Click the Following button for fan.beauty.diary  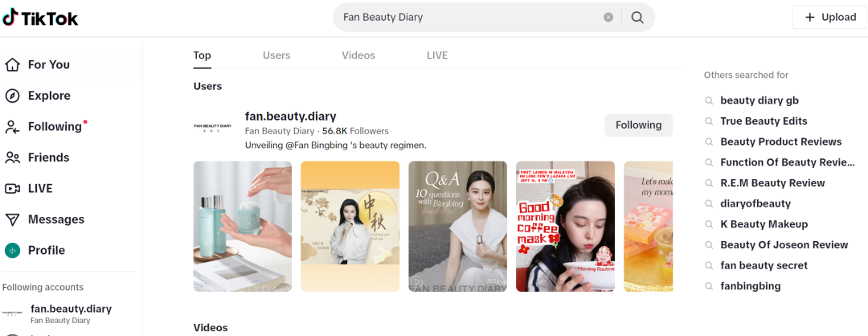tap(638, 125)
